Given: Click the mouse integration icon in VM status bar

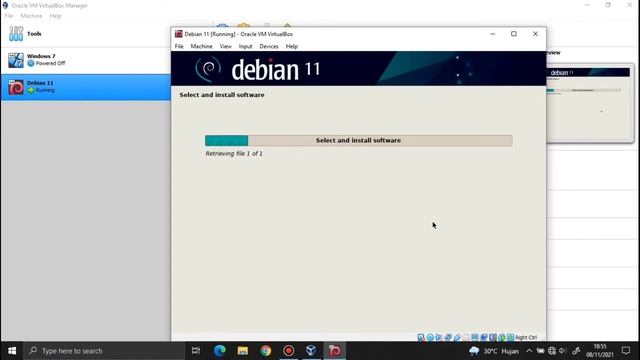Looking at the screenshot, I should (502, 338).
